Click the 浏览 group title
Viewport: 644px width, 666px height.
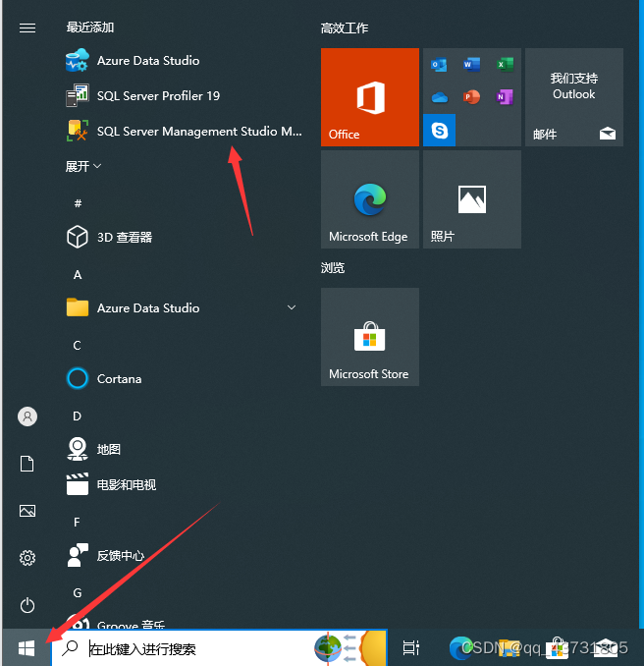[x=333, y=268]
